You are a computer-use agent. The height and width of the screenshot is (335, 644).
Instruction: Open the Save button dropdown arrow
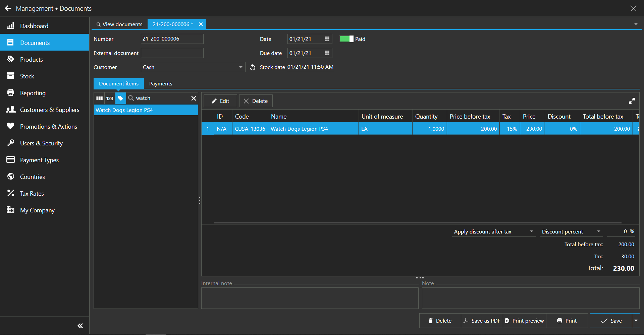click(636, 321)
